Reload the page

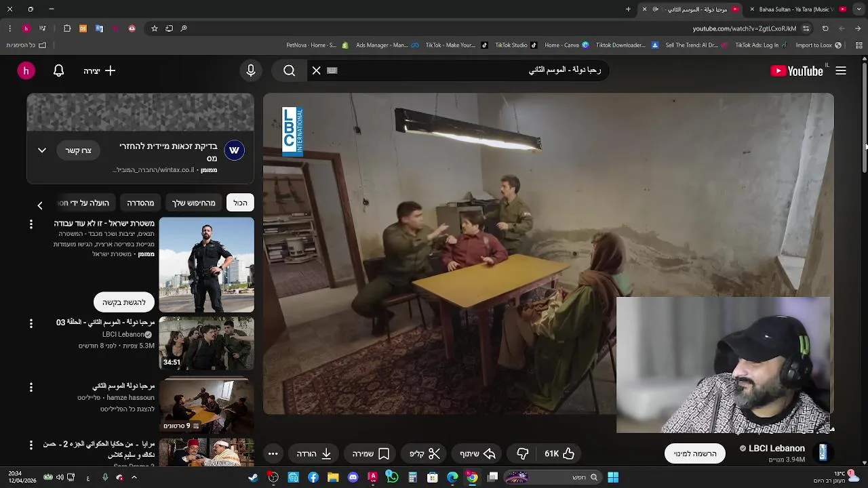(825, 28)
